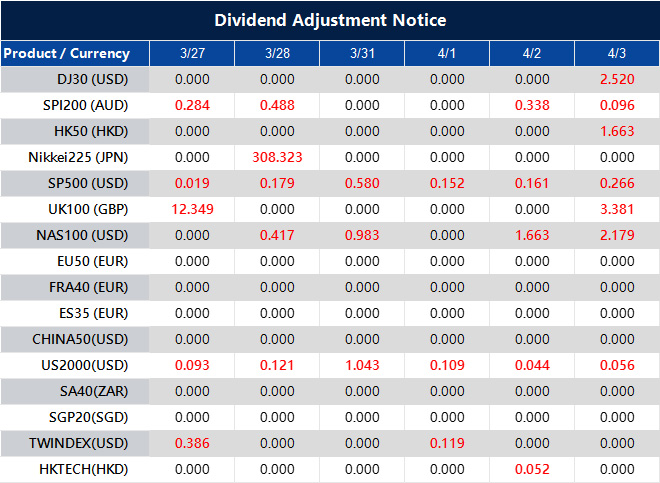Click the 3/27 date column header
This screenshot has width=660, height=483.
point(192,53)
